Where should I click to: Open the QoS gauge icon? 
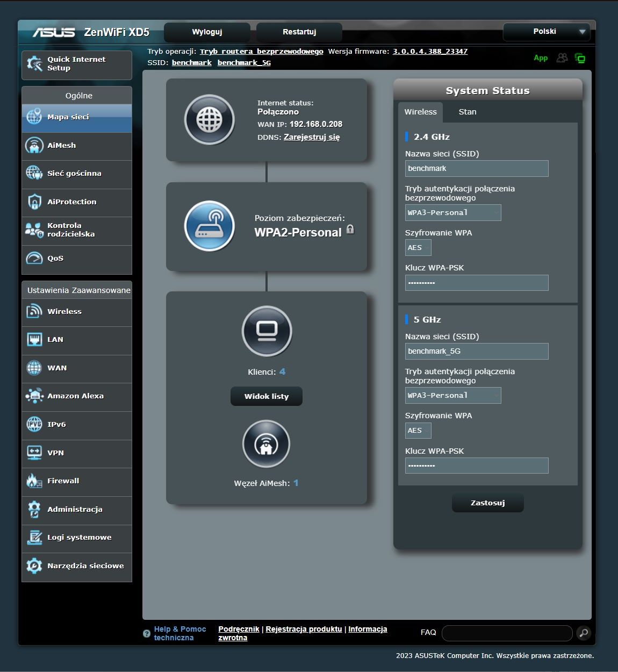(34, 258)
